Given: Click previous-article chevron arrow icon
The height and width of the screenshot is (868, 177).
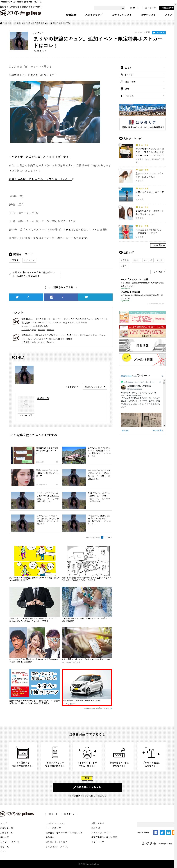Looking at the screenshot, I should click(10, 274).
